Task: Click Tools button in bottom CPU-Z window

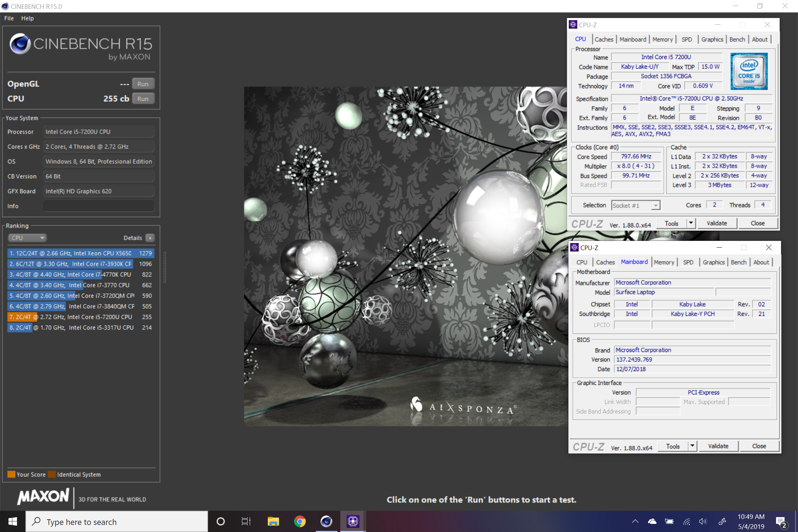Action: coord(673,446)
